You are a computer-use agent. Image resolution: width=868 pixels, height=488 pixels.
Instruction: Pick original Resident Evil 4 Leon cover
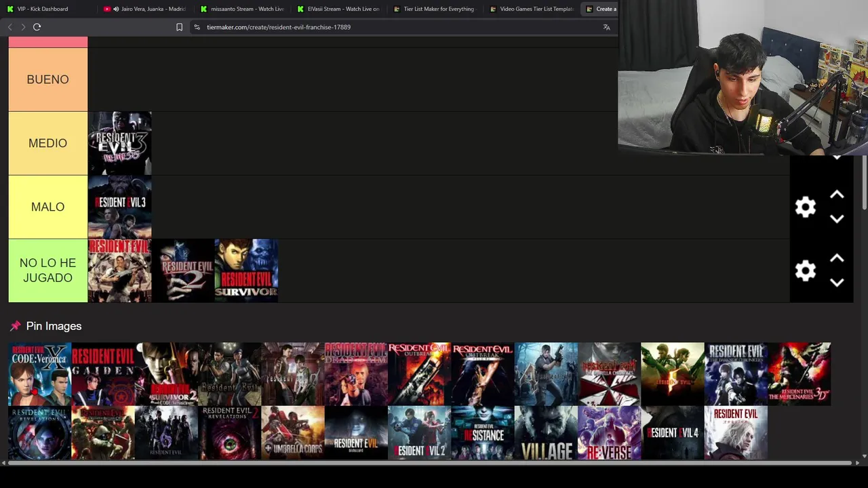(546, 374)
